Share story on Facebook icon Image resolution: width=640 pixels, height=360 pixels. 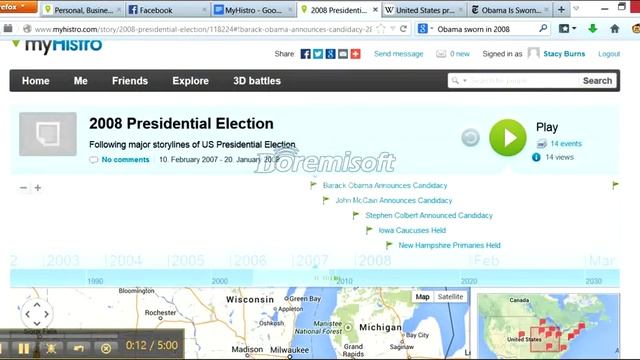pyautogui.click(x=305, y=54)
